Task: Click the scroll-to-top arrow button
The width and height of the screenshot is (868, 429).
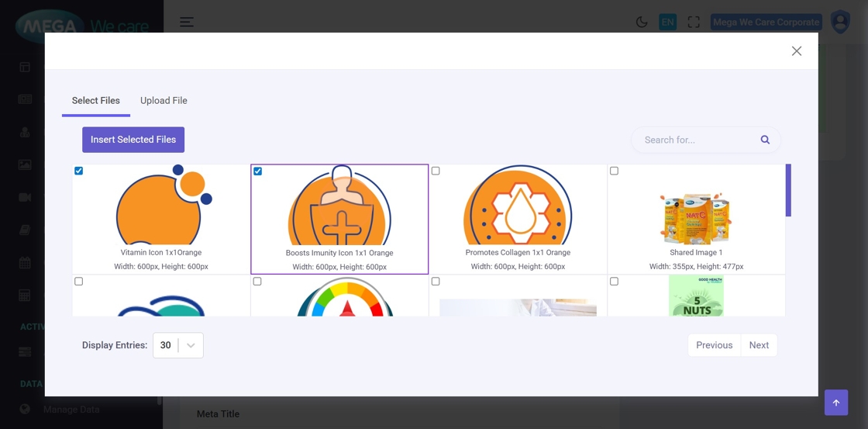Action: click(x=835, y=403)
